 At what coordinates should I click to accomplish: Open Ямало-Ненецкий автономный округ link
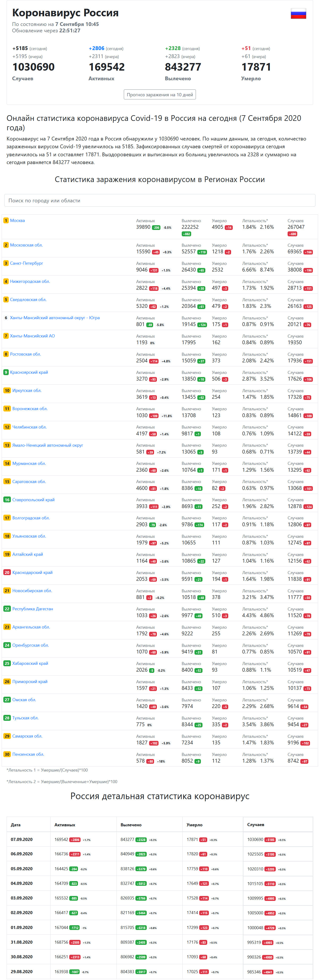tap(47, 445)
